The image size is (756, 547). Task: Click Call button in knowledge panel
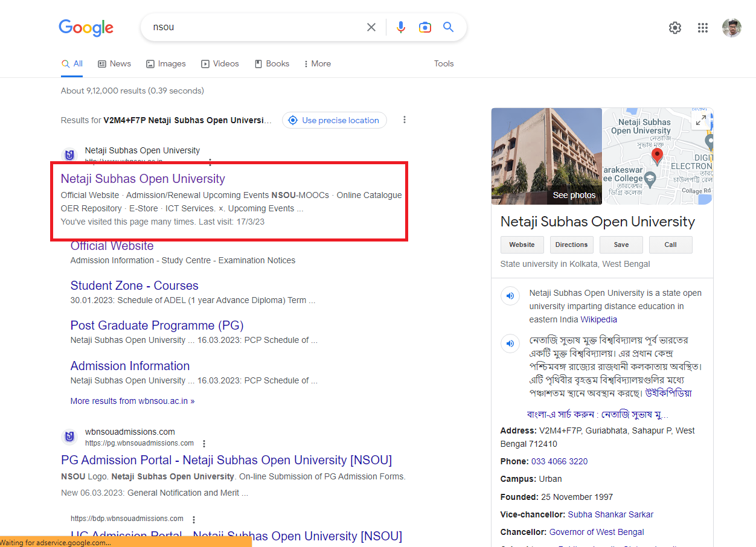670,245
